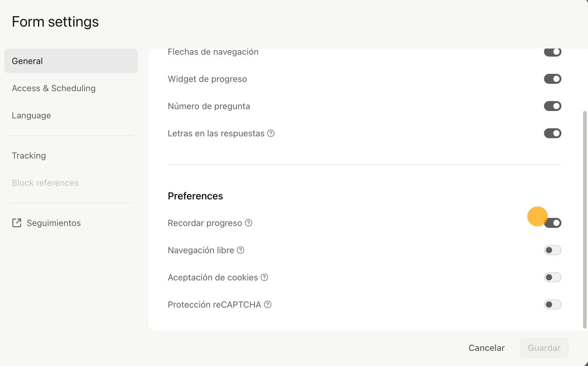This screenshot has height=366, width=588.
Task: Open Access & Scheduling section
Action: tap(54, 88)
